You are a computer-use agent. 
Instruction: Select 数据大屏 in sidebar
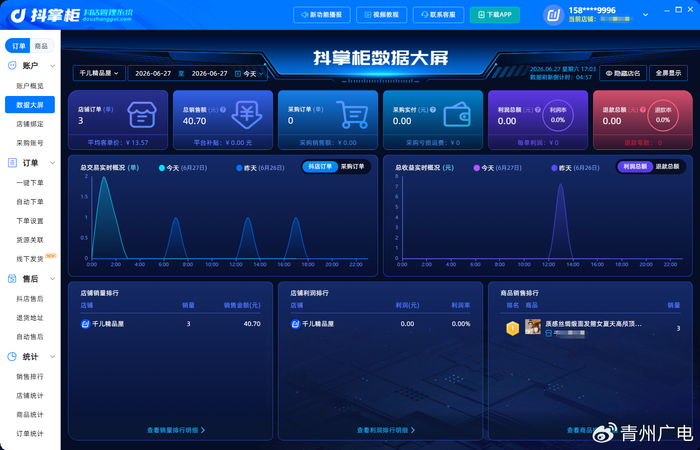pyautogui.click(x=30, y=105)
